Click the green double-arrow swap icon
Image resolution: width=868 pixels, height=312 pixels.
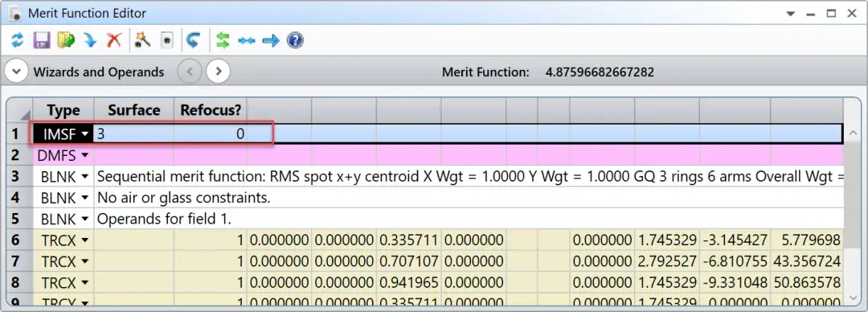pyautogui.click(x=223, y=40)
